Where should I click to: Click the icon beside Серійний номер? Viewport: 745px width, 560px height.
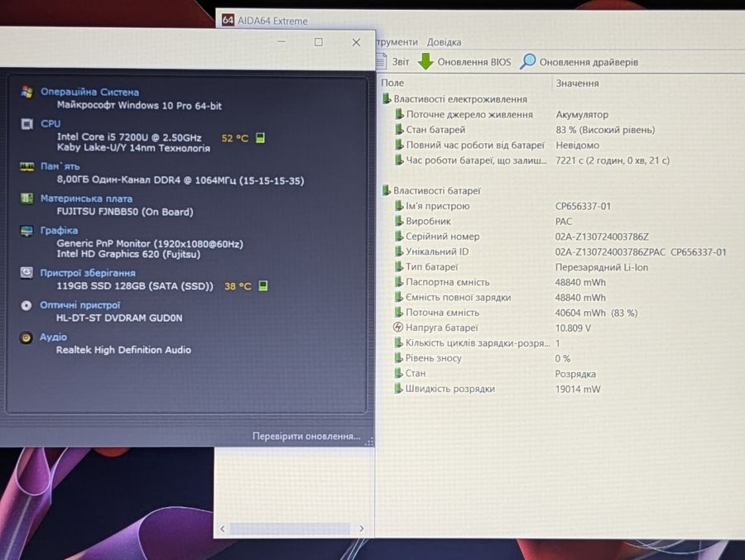click(399, 236)
